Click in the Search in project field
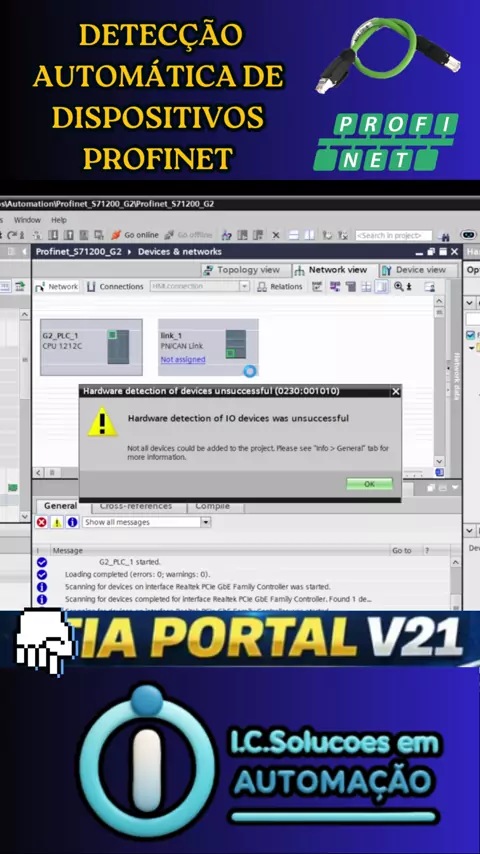 coord(393,235)
